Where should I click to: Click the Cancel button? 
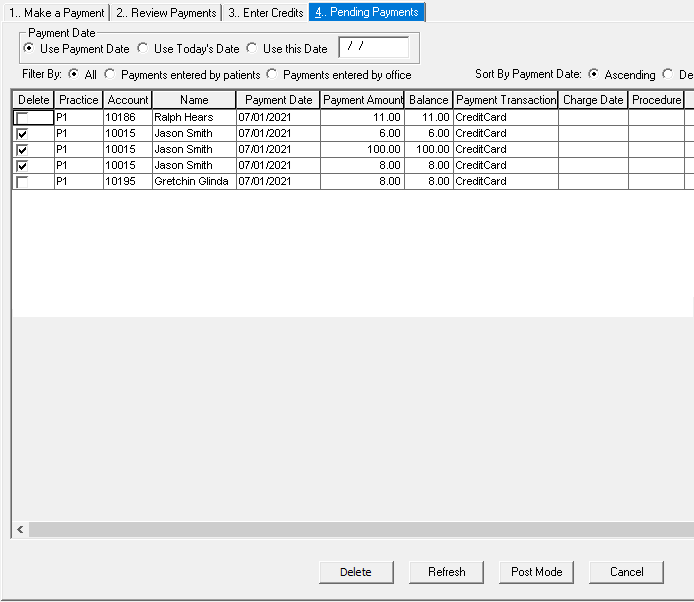626,572
